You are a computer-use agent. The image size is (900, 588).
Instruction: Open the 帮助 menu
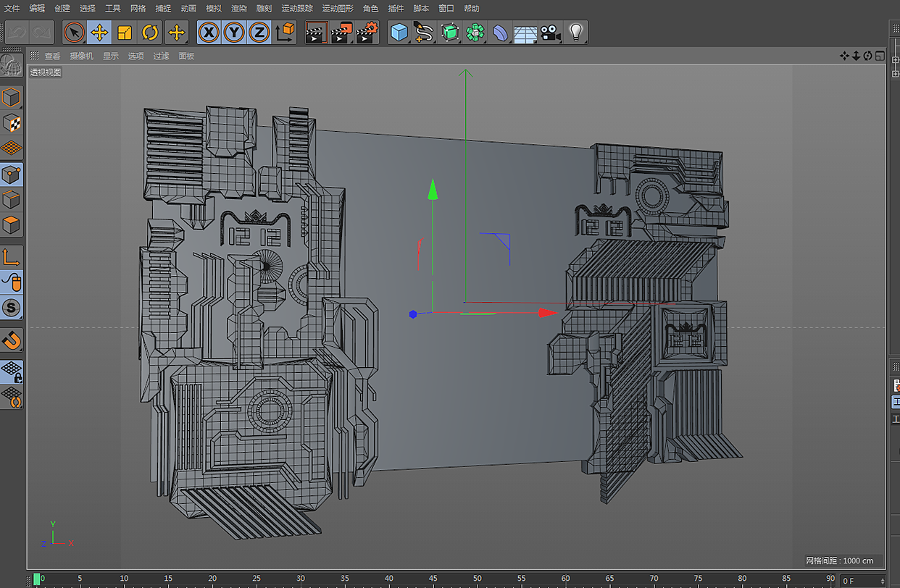click(x=472, y=9)
